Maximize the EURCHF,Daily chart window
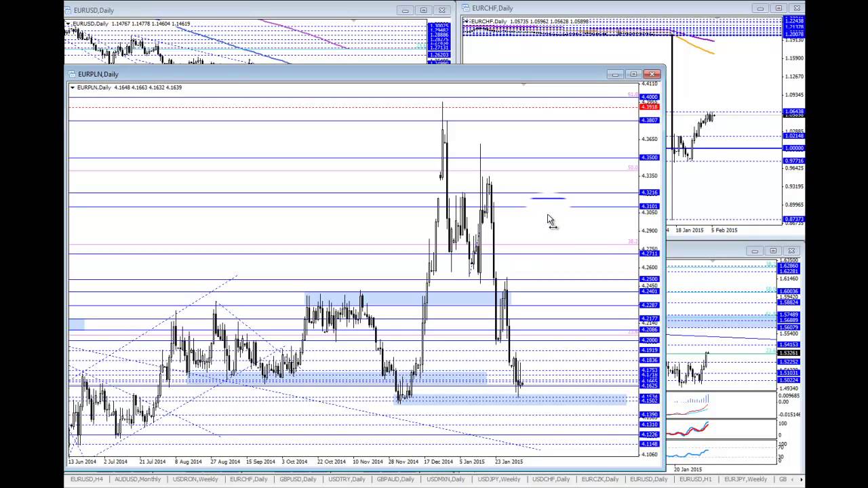The width and height of the screenshot is (868, 488). (778, 8)
